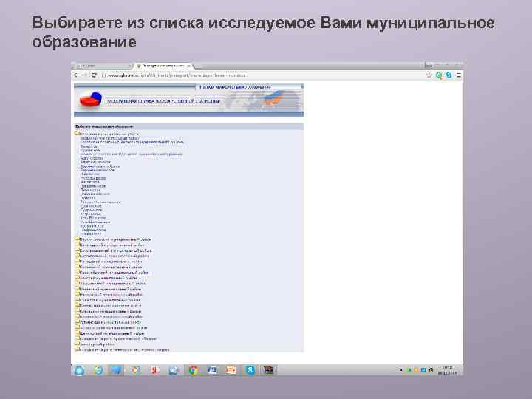Click the speaker taskbar icon
The height and width of the screenshot is (399, 532).
click(174, 370)
